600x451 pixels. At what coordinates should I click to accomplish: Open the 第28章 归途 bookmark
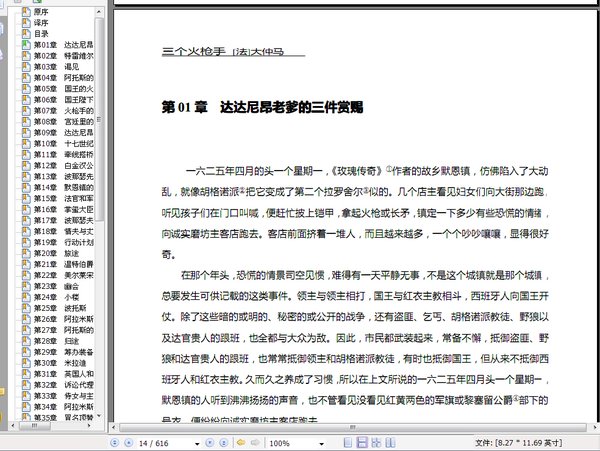pos(56,341)
